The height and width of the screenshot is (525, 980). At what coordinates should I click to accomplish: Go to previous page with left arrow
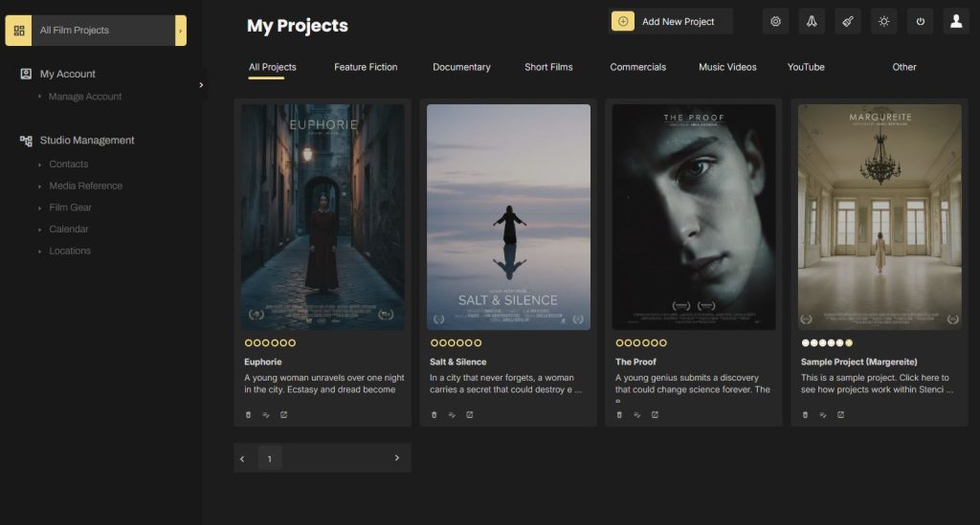[x=242, y=459]
